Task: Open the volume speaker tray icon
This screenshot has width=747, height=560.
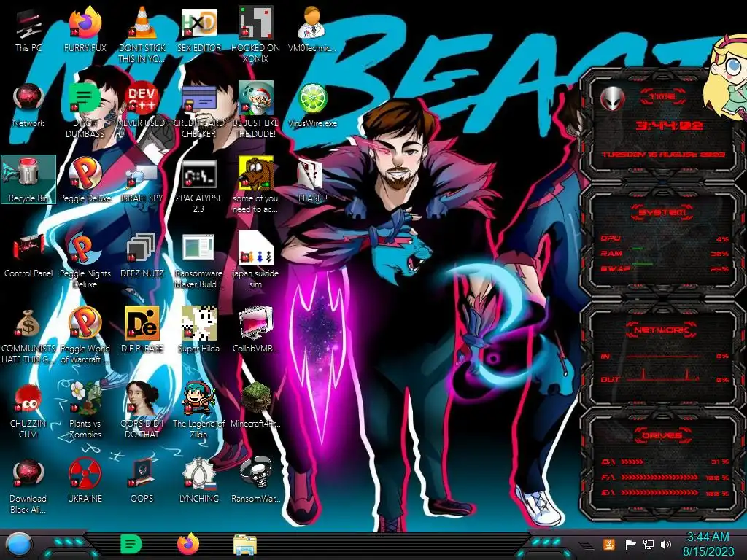Action: pyautogui.click(x=666, y=544)
